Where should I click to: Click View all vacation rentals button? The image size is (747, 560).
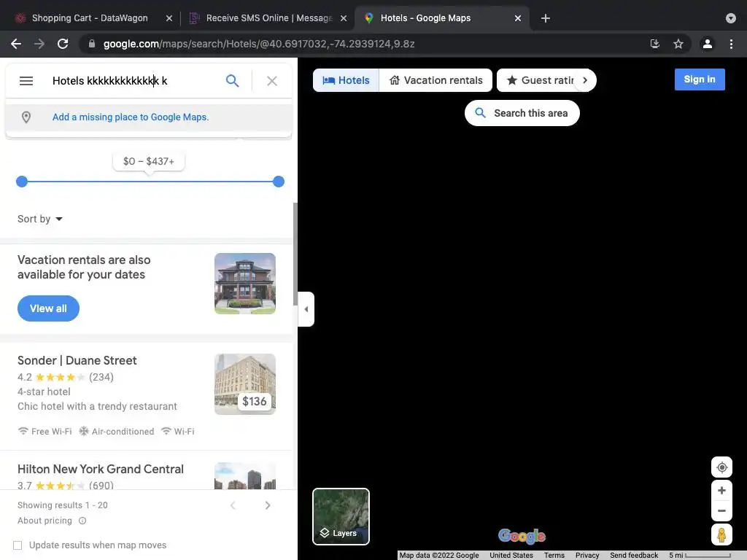coord(48,308)
